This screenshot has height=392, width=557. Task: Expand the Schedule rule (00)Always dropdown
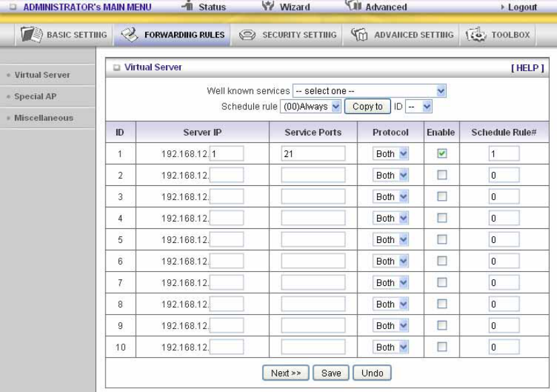tap(311, 107)
